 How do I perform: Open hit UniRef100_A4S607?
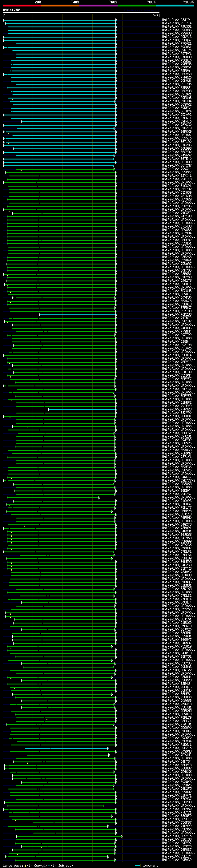click(176, 155)
